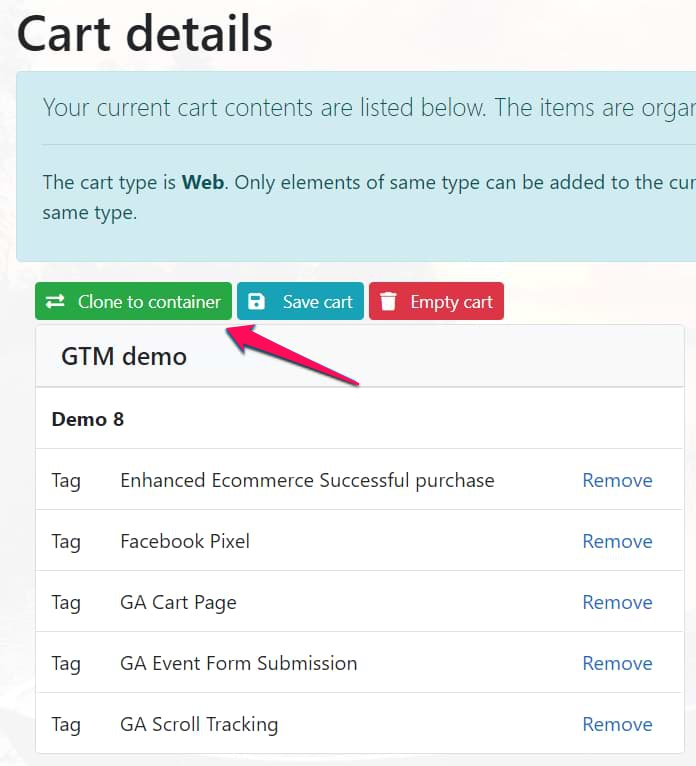Screen dimensions: 696x766
Task: Remove the Enhanced Ecommerce Successful purchase tag
Action: [617, 480]
